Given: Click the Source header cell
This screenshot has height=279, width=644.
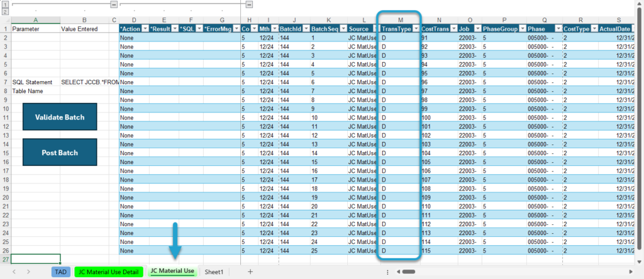Looking at the screenshot, I should pos(364,29).
